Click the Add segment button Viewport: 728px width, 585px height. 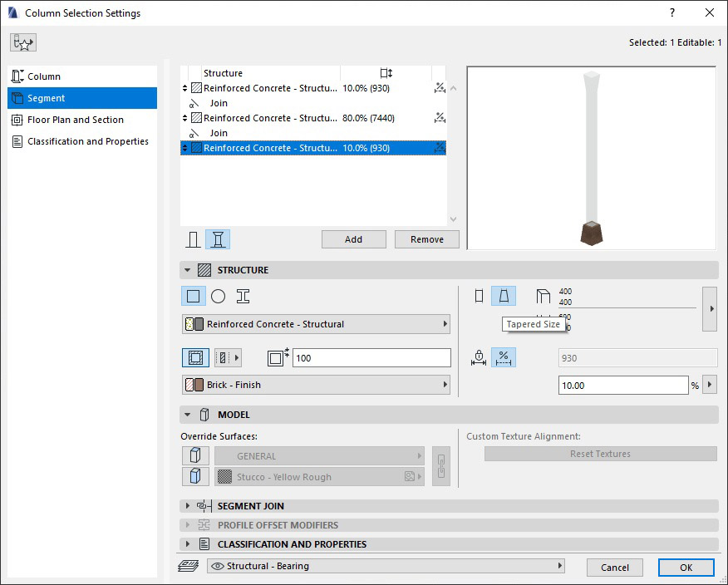tap(354, 239)
